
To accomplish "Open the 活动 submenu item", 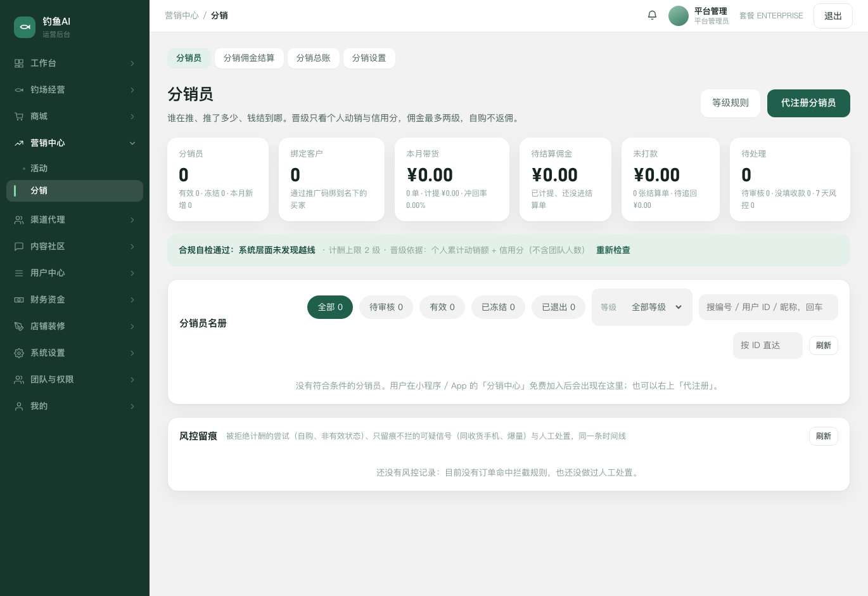I will tap(75, 169).
